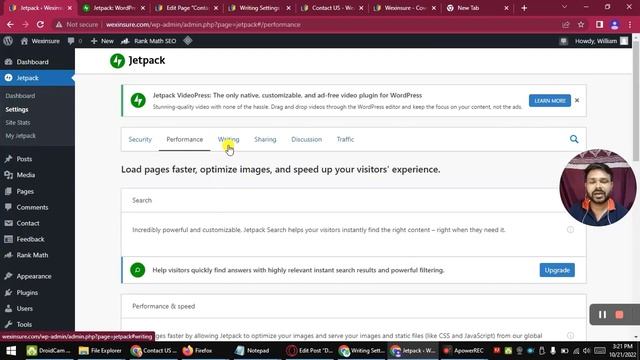The image size is (640, 360).
Task: Switch to Writing Settings browser tab
Action: point(259,8)
